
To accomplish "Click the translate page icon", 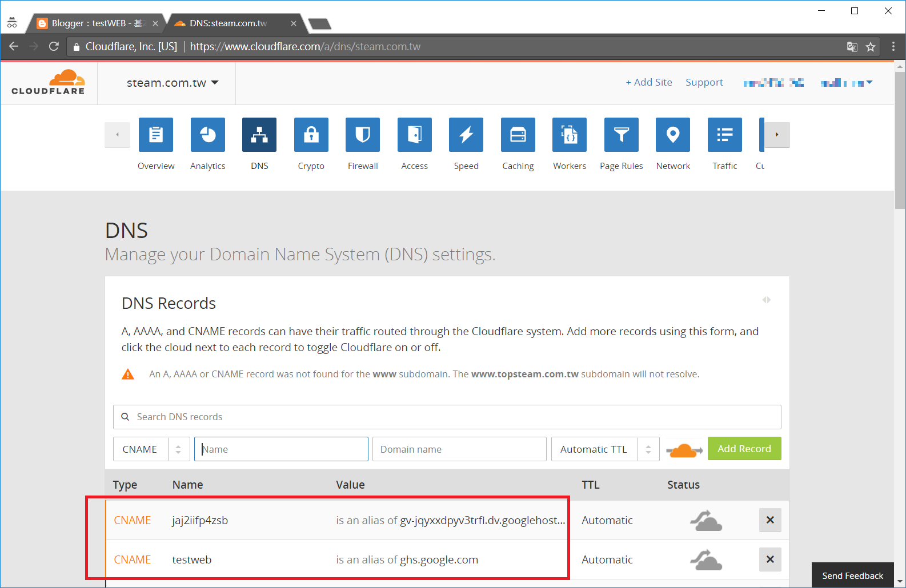I will (852, 47).
